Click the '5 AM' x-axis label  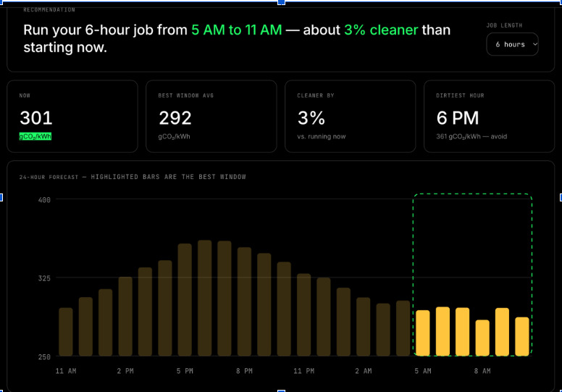[x=423, y=371]
